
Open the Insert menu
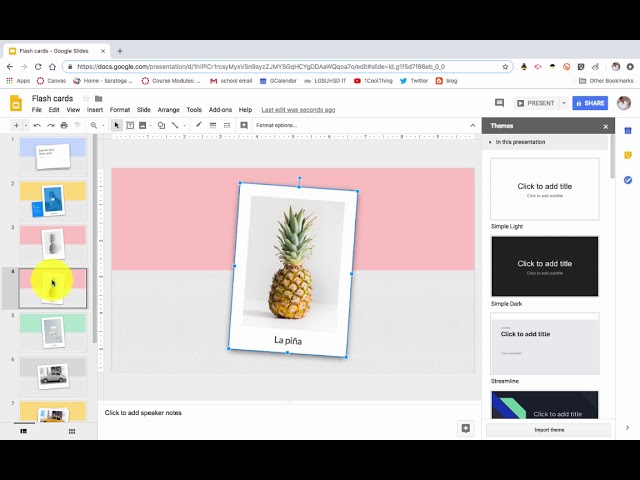[x=95, y=110]
